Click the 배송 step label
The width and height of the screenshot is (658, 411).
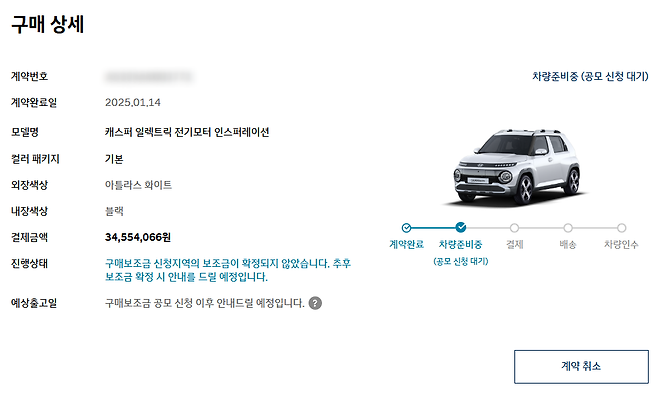point(568,244)
